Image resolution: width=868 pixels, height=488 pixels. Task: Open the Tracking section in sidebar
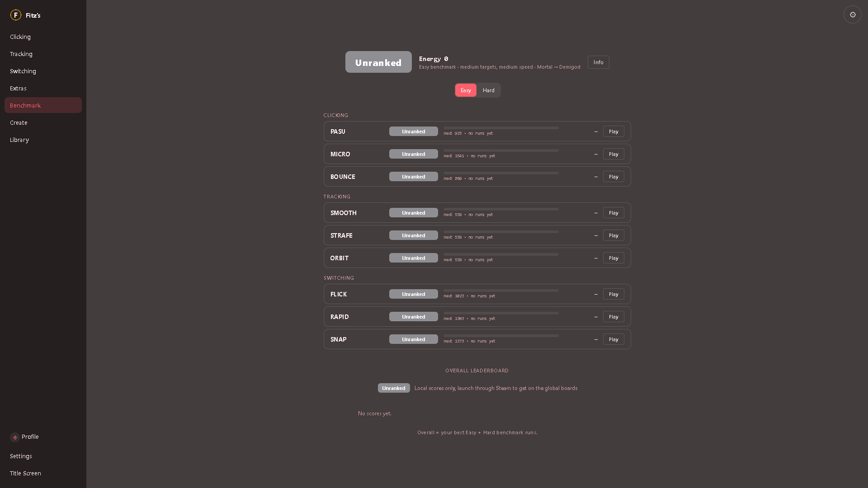pyautogui.click(x=43, y=54)
